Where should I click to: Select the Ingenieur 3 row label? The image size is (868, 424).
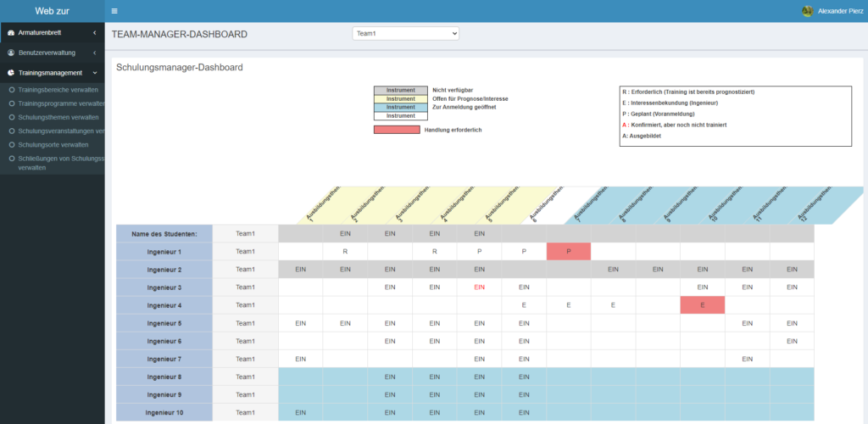click(164, 287)
